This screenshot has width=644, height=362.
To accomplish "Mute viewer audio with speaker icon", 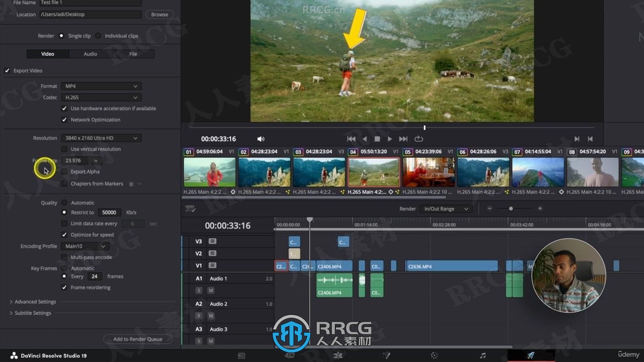I will (261, 139).
